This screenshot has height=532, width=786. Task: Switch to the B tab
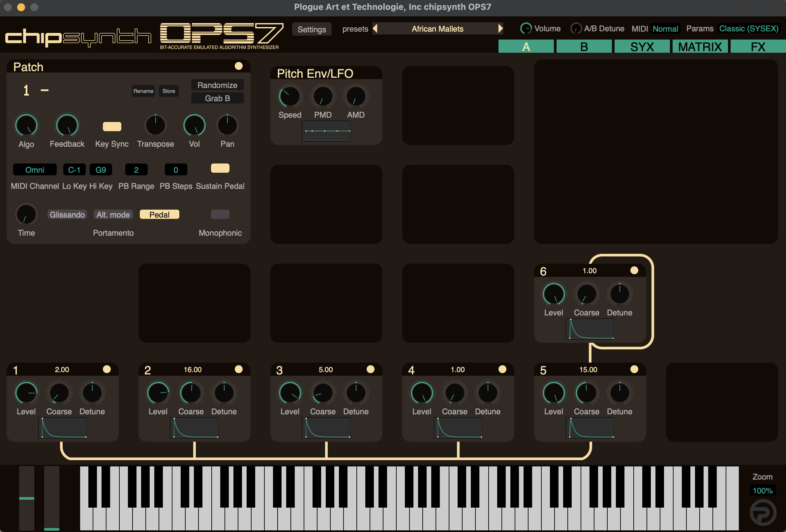(x=584, y=46)
